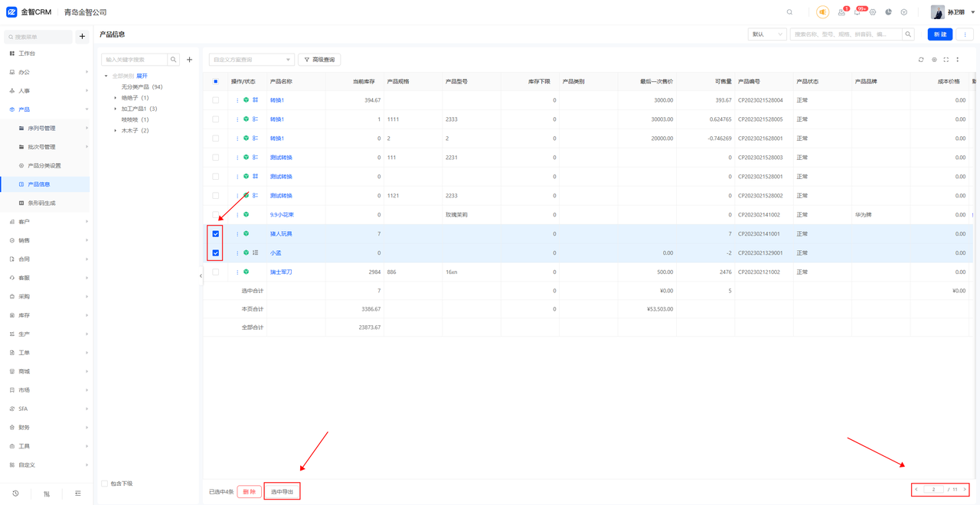Check the row with code CP2023021528004
The image size is (980, 505).
216,100
